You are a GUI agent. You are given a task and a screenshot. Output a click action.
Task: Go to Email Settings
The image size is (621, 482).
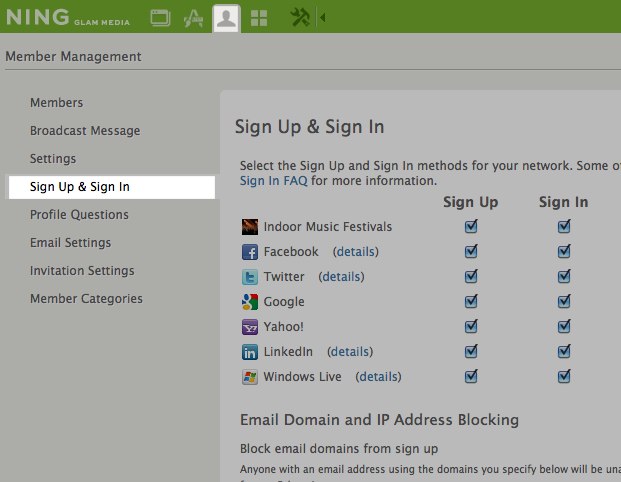[70, 243]
